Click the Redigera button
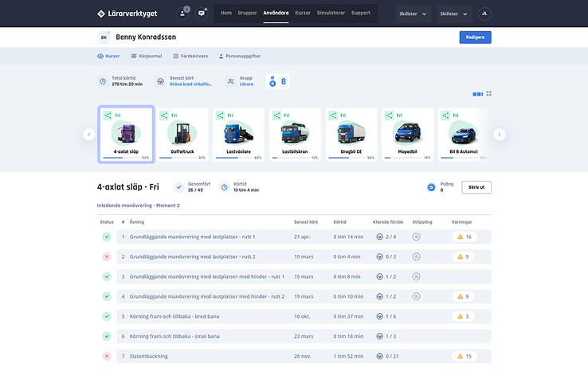Screen dimensions: 588x376 475,37
